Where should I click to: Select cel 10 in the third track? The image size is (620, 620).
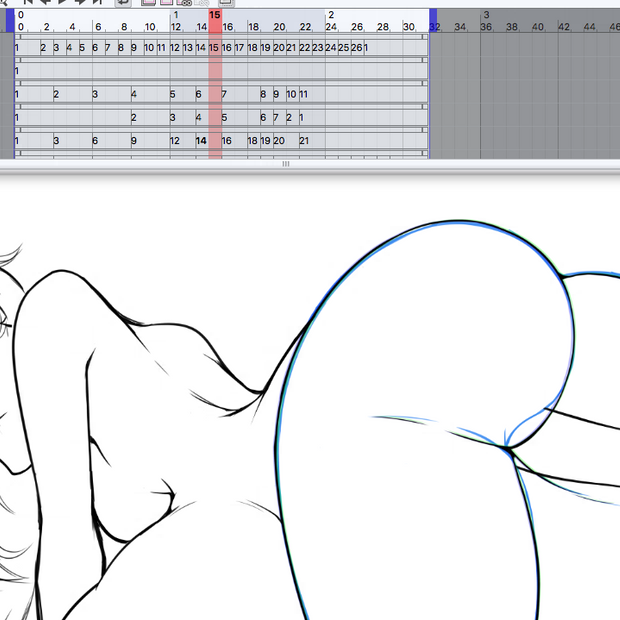[x=291, y=94]
